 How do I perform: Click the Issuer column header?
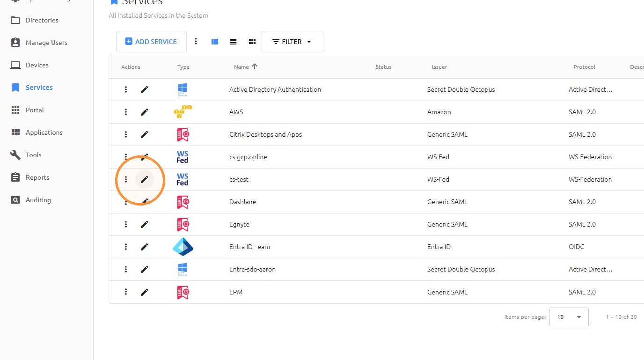(439, 67)
